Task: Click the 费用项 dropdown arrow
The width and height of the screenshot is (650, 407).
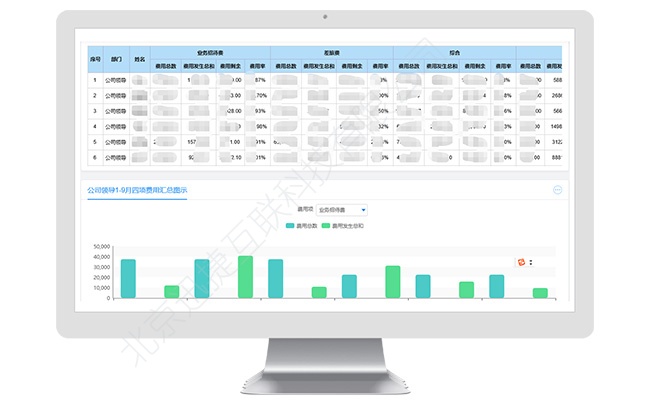Action: [x=363, y=210]
